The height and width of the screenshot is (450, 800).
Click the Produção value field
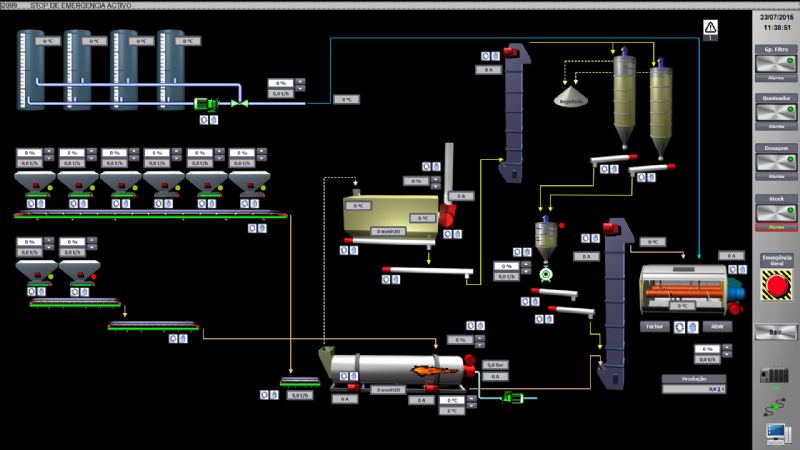pos(694,389)
